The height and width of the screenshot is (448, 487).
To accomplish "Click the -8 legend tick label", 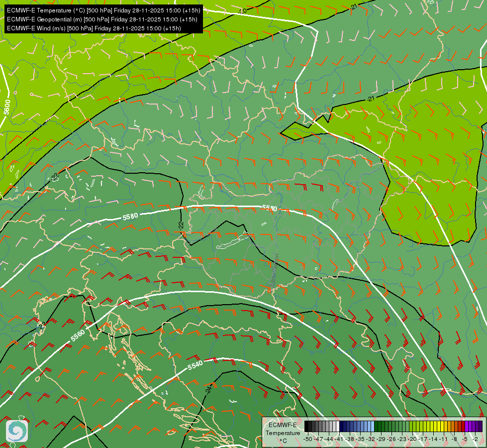I will click(454, 439).
